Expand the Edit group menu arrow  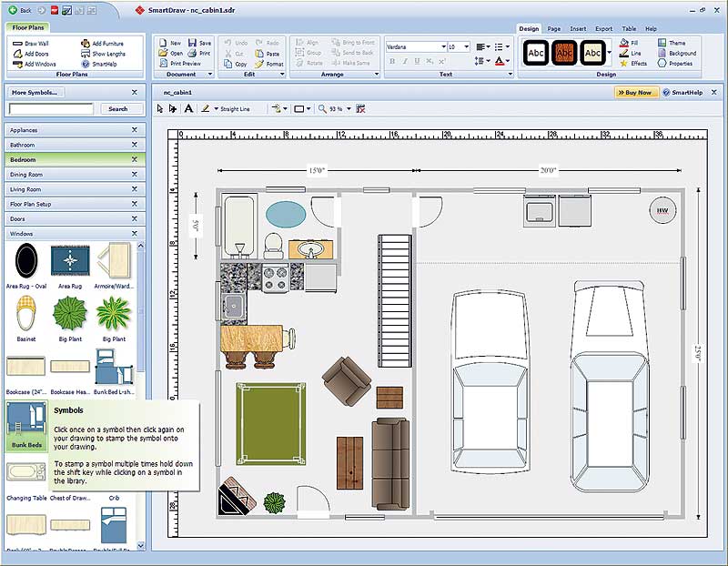(x=282, y=75)
